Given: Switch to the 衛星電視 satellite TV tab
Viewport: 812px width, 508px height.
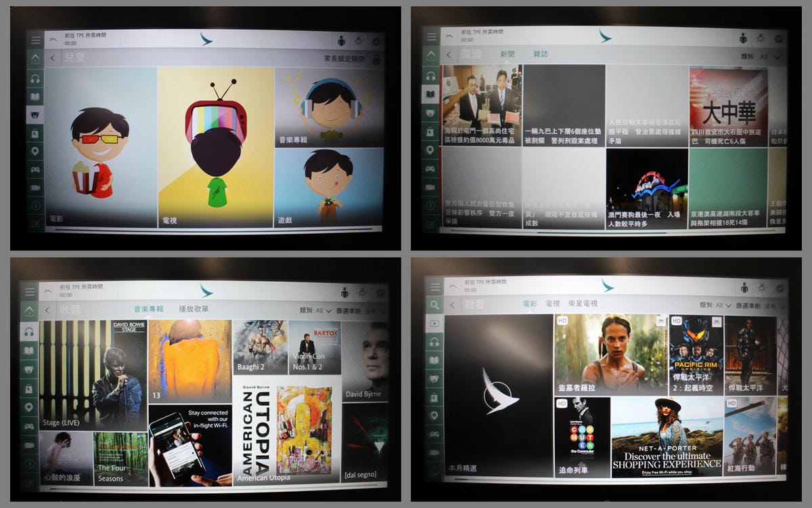Looking at the screenshot, I should click(582, 303).
